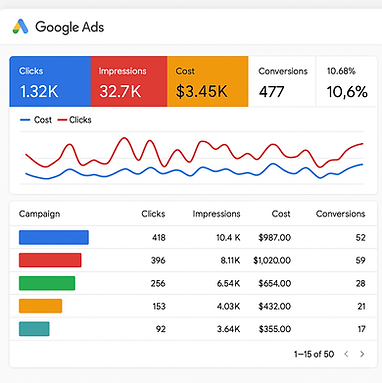
Task: Click the $987.00 cost cell
Action: pos(275,237)
